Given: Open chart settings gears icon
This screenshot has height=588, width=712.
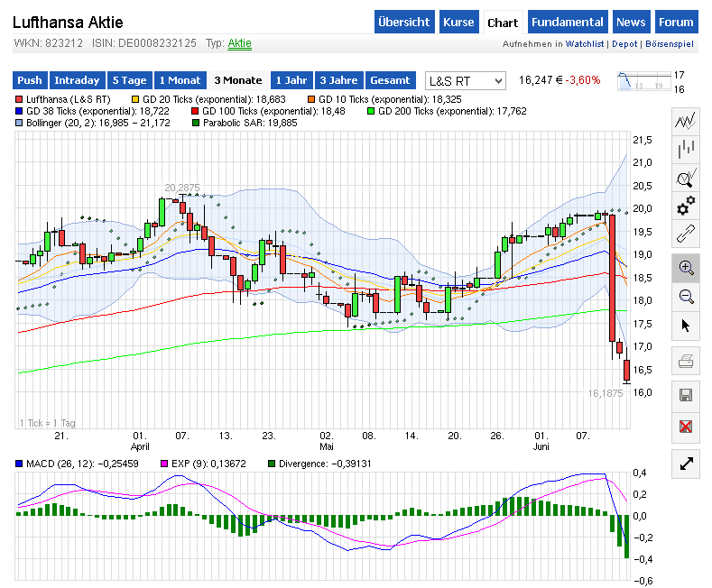Looking at the screenshot, I should point(687,206).
